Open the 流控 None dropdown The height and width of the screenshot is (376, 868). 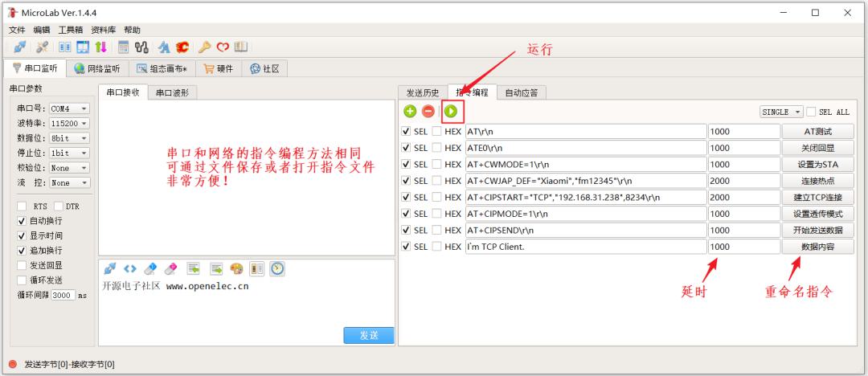click(69, 182)
